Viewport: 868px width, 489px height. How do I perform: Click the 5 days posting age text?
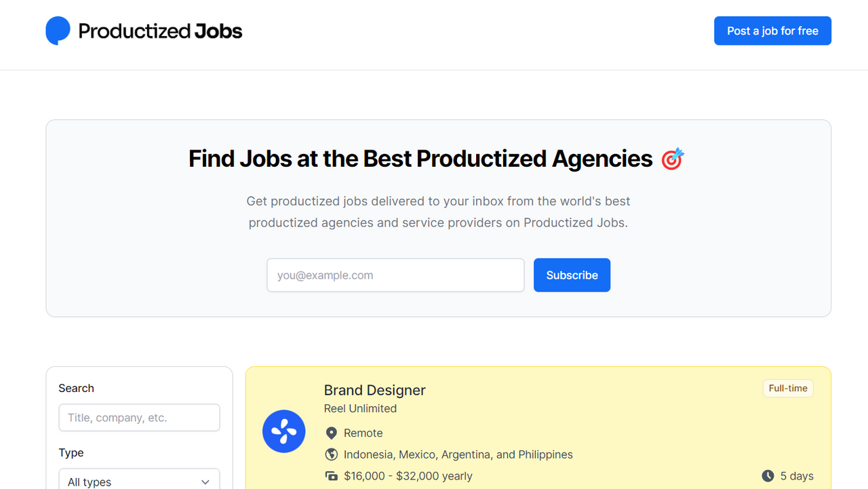[x=797, y=476]
